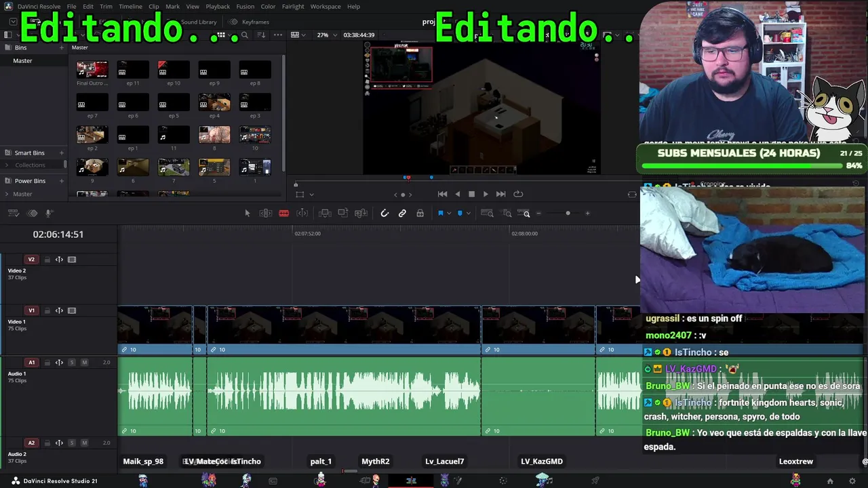Image resolution: width=868 pixels, height=488 pixels.
Task: Select the ep 4 timeline thumbnail
Action: coord(214,102)
